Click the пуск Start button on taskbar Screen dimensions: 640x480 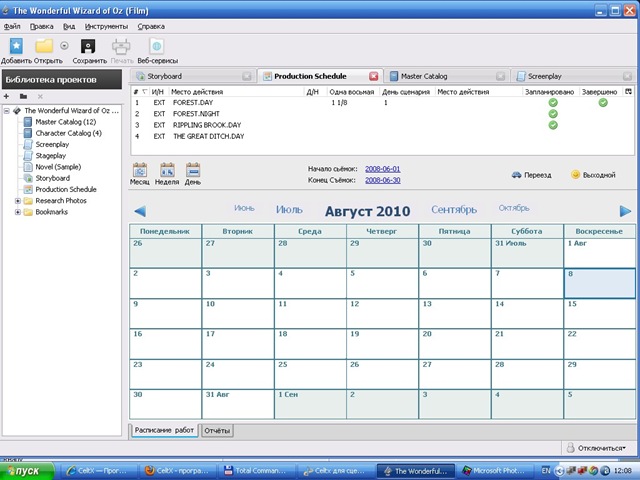click(x=28, y=470)
